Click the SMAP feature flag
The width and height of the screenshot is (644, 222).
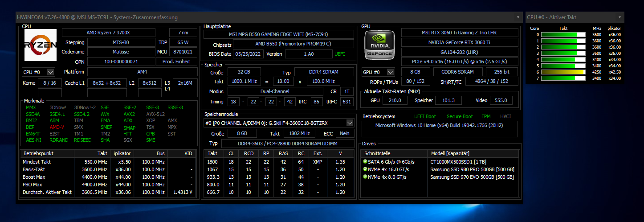129,128
